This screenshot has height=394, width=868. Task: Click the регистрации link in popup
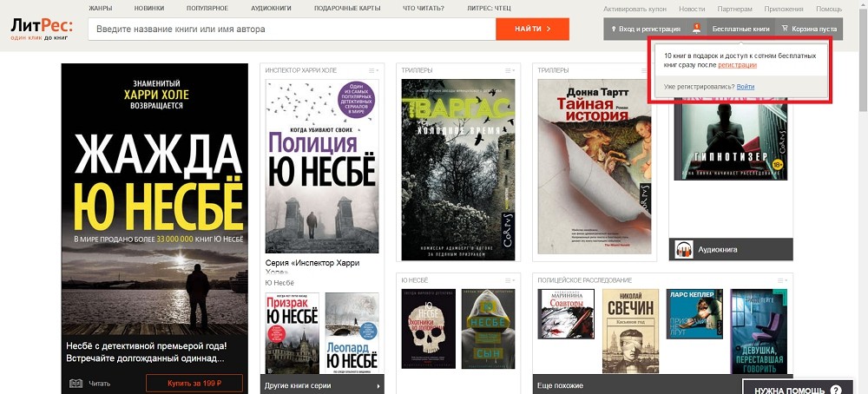(737, 65)
